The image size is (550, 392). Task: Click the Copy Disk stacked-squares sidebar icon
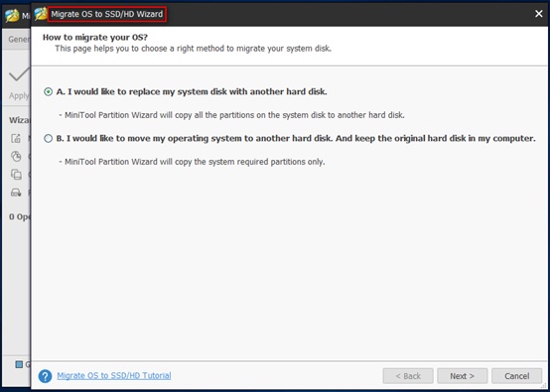[16, 175]
